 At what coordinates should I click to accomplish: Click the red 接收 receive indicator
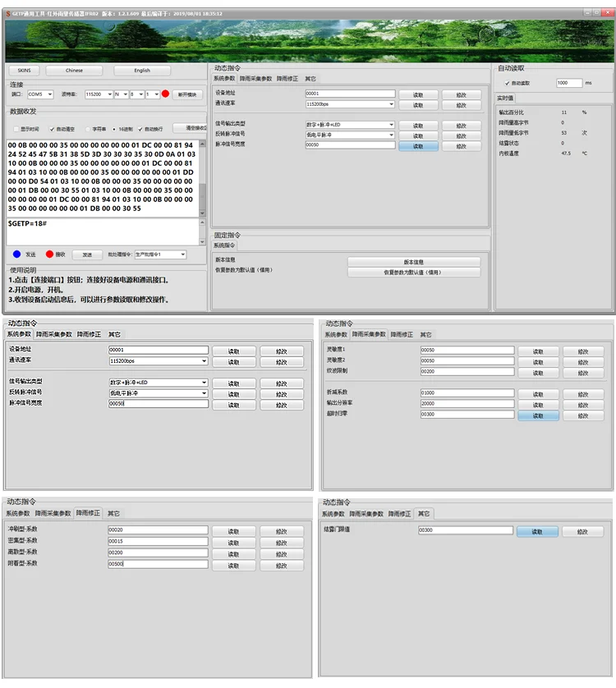coord(49,254)
